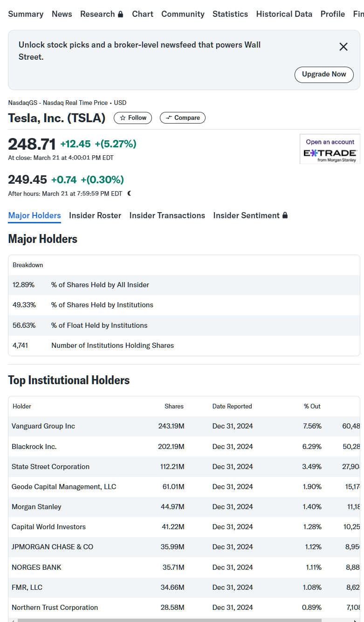Click the 7.56% out value
The height and width of the screenshot is (622, 364).
click(312, 426)
